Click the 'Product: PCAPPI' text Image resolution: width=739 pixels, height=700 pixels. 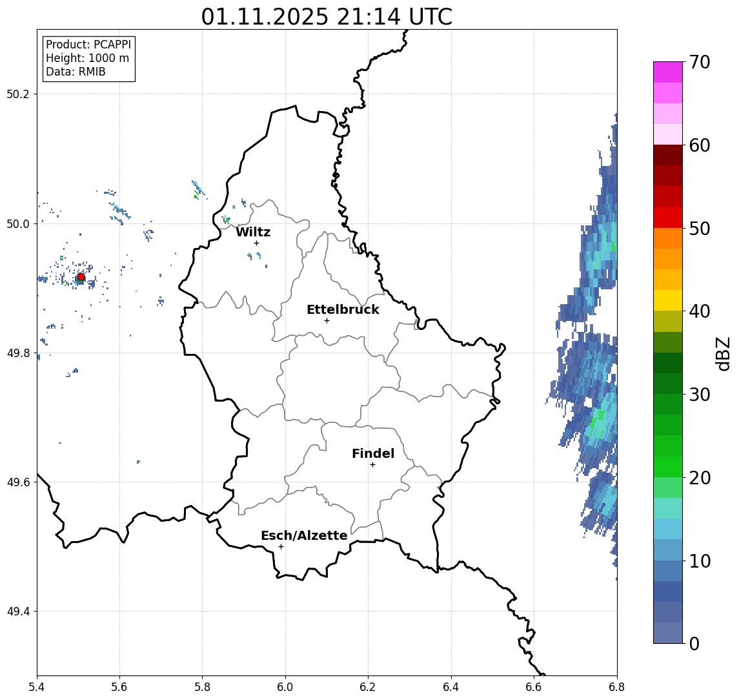click(88, 45)
